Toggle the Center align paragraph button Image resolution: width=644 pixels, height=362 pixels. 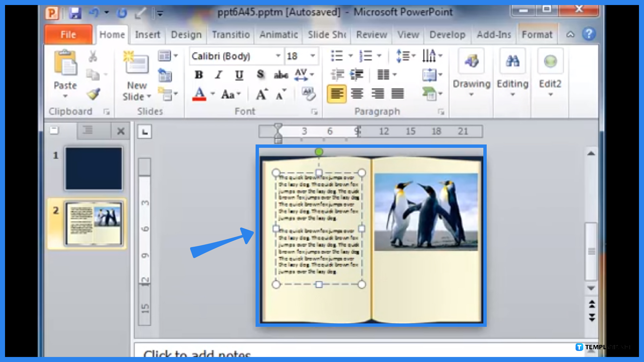pyautogui.click(x=357, y=94)
